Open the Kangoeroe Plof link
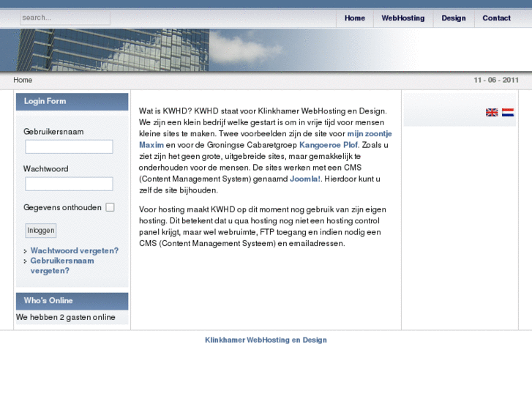Image resolution: width=532 pixels, height=399 pixels. pyautogui.click(x=329, y=145)
